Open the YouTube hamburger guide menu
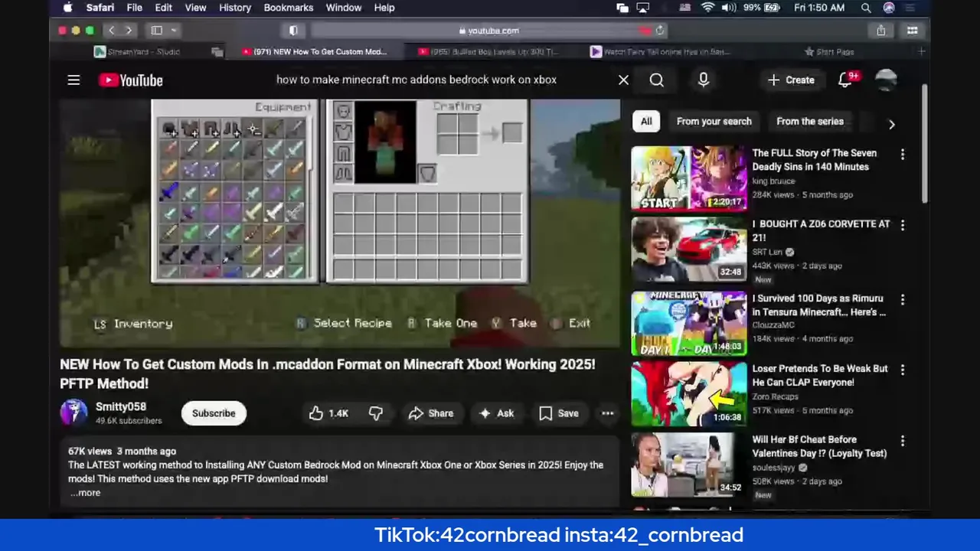 tap(73, 80)
